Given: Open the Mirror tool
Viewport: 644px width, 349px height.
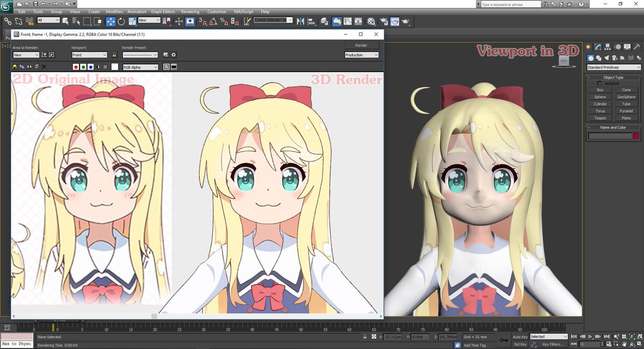Looking at the screenshot, I should (301, 21).
